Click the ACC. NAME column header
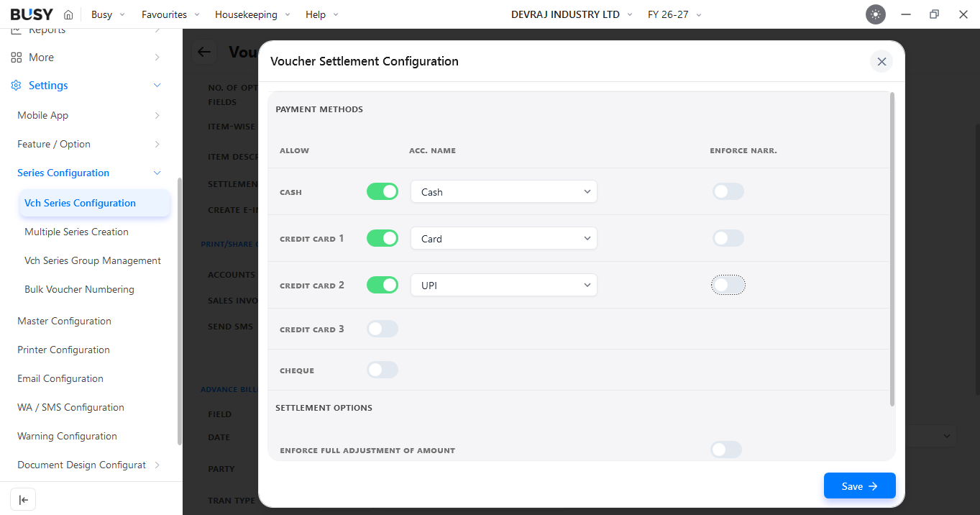Image resolution: width=980 pixels, height=515 pixels. [x=432, y=151]
